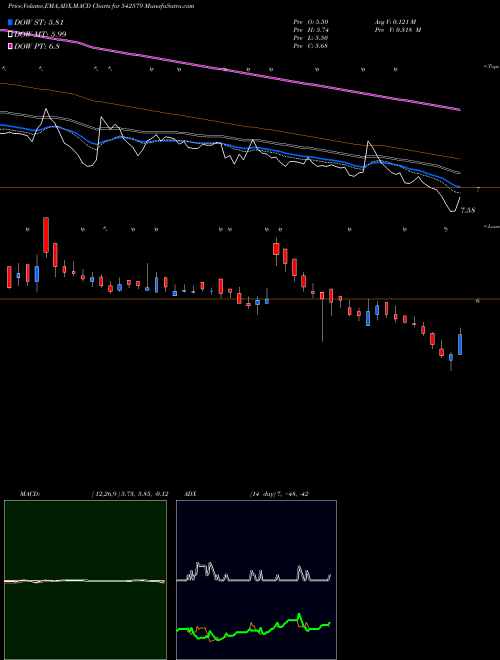
Task: Click the 'Avg V: 0.121 M' volume text
Action: coord(395,21)
